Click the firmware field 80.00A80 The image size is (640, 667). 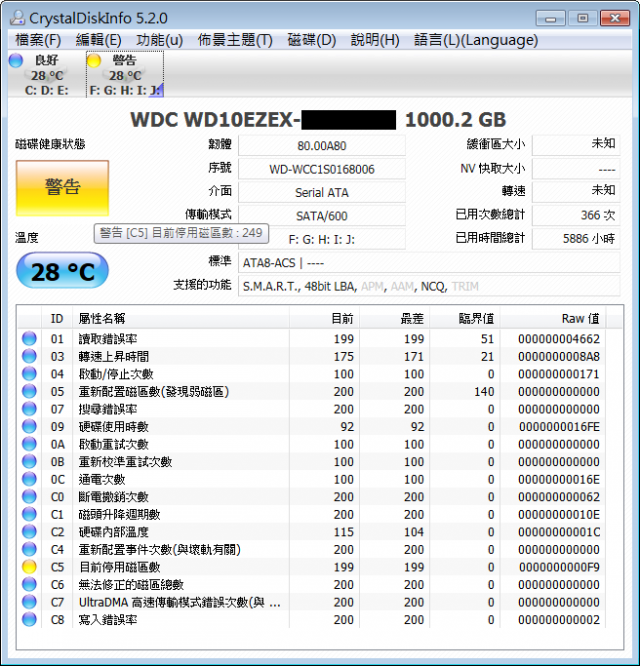(x=322, y=146)
